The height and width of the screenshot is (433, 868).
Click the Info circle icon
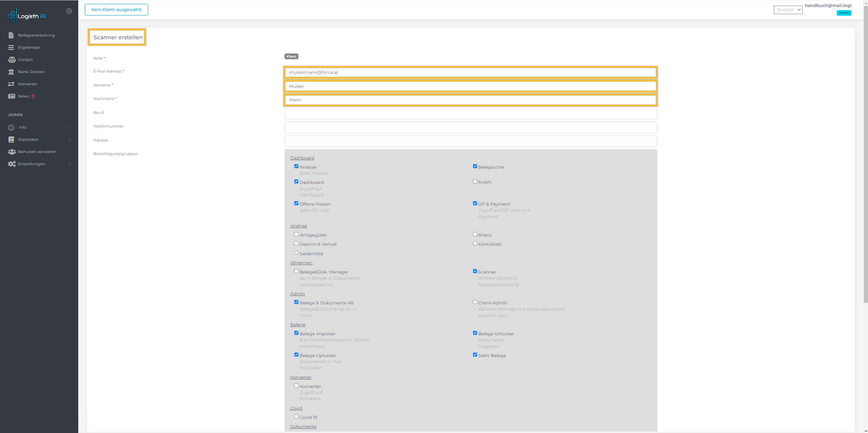tap(11, 128)
